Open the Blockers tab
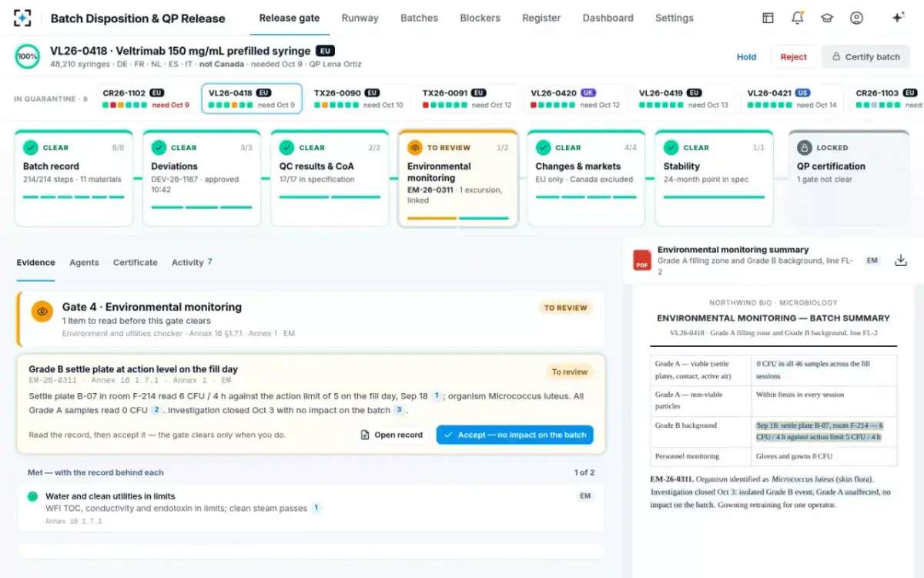This screenshot has height=578, width=924. coord(480,18)
